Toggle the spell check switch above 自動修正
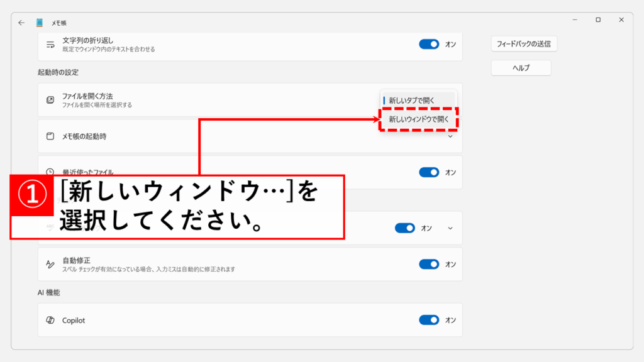The image size is (644, 362). (x=405, y=228)
